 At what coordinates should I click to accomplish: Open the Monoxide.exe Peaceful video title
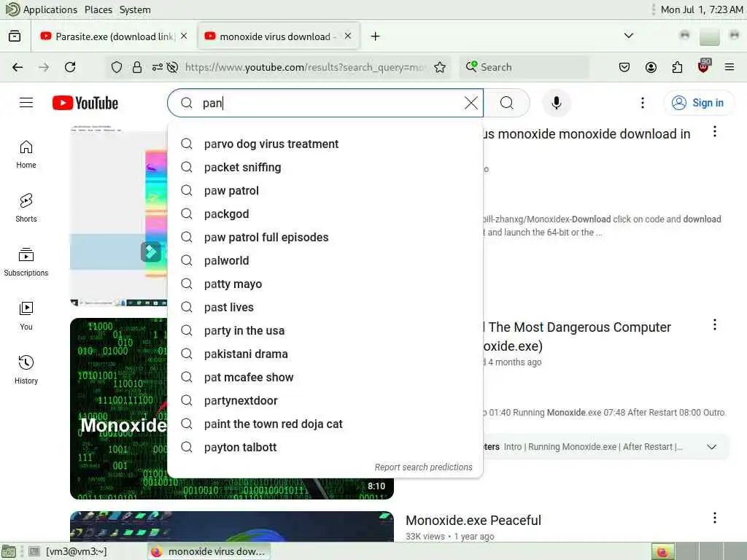[473, 520]
